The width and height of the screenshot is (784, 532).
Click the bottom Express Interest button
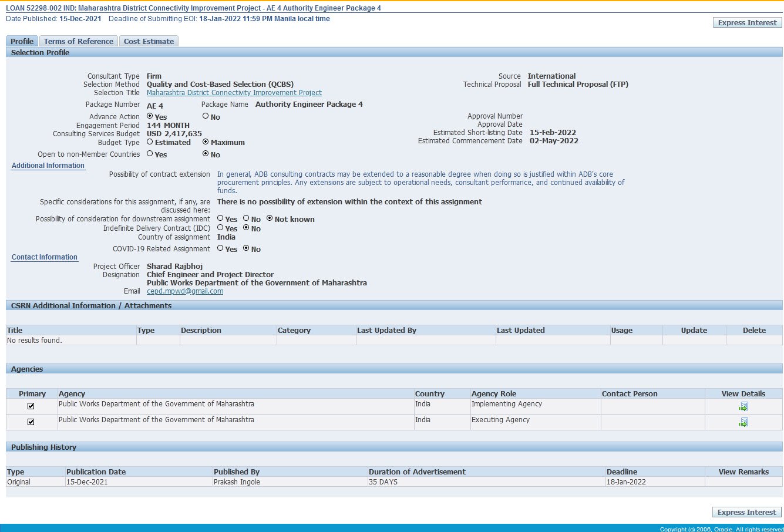coord(747,512)
